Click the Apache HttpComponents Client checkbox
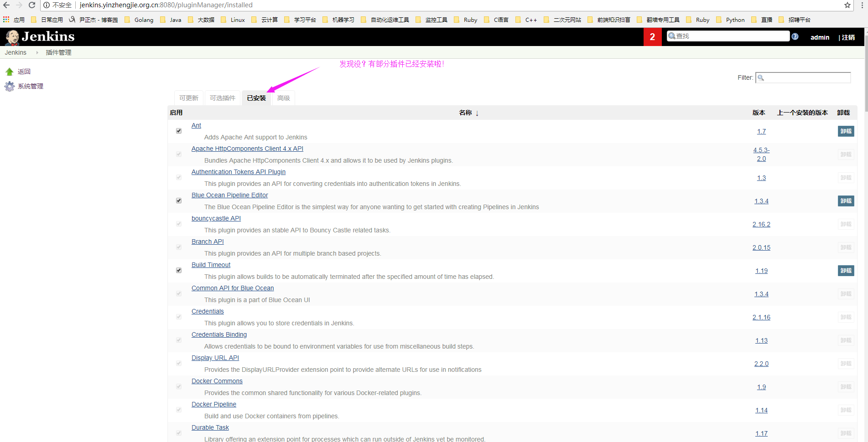 [x=179, y=154]
